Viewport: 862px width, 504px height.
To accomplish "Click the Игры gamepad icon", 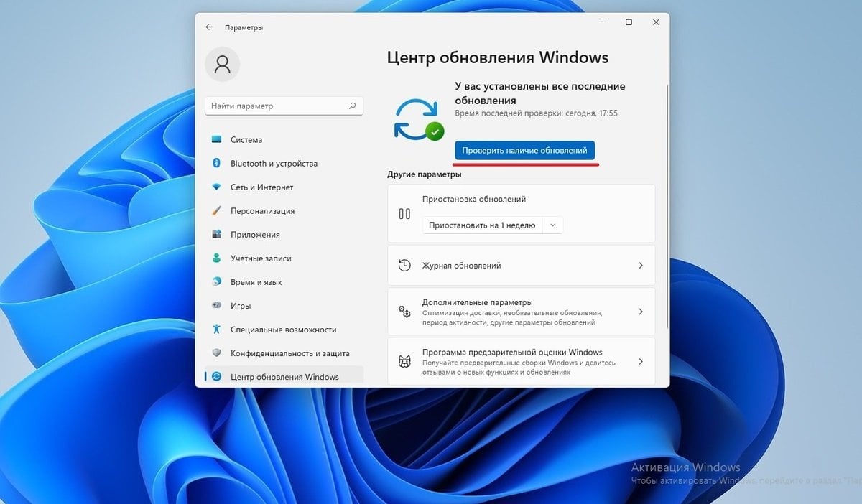I will coord(216,306).
